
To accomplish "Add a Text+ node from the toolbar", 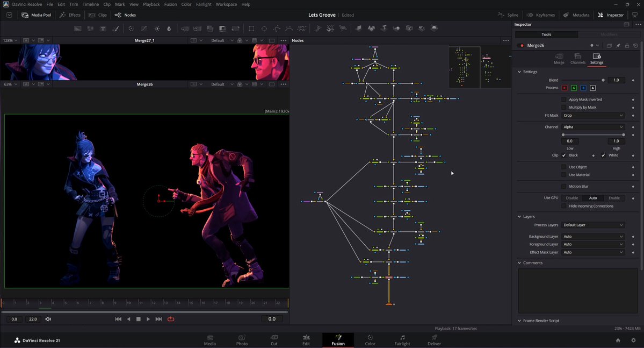I will click(x=103, y=29).
